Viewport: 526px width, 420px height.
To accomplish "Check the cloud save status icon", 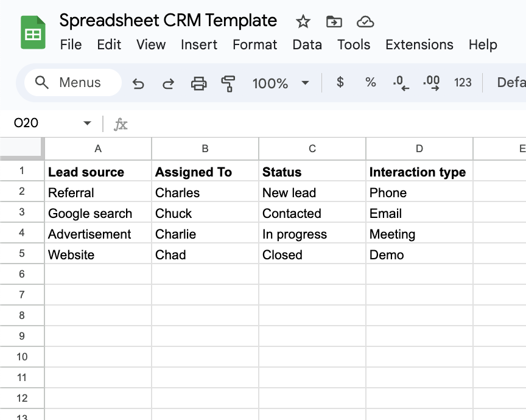I will click(x=365, y=23).
